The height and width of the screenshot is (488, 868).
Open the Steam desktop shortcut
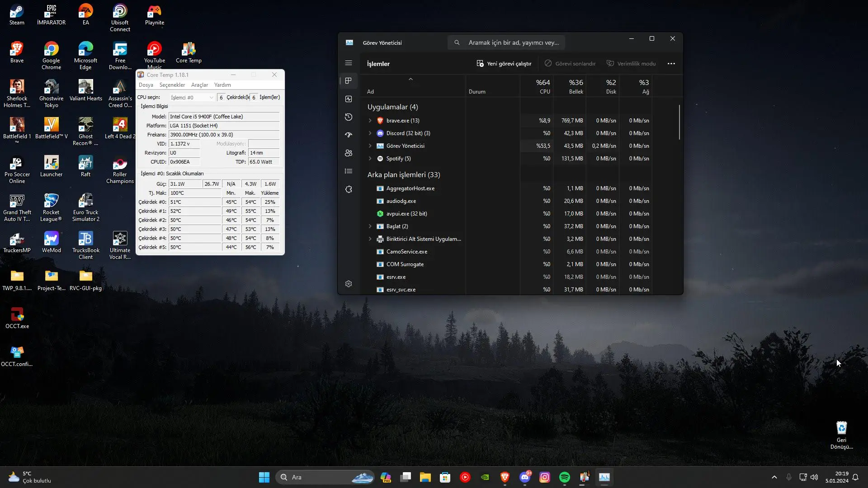click(17, 15)
